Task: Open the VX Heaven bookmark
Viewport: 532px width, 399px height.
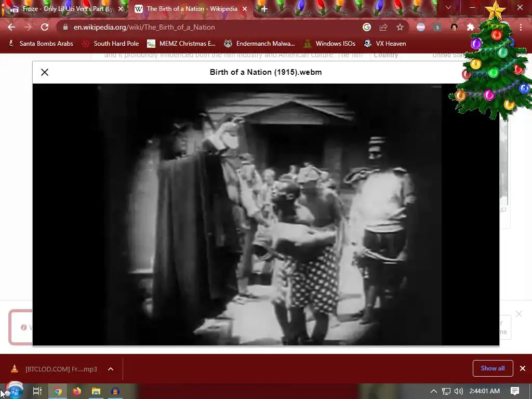Action: point(385,44)
